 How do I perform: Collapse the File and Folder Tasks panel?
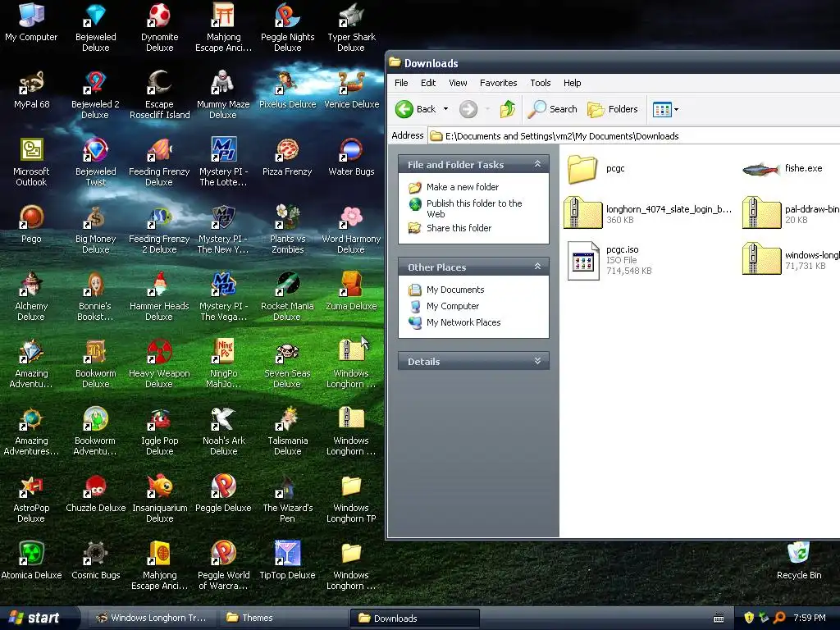pyautogui.click(x=537, y=164)
